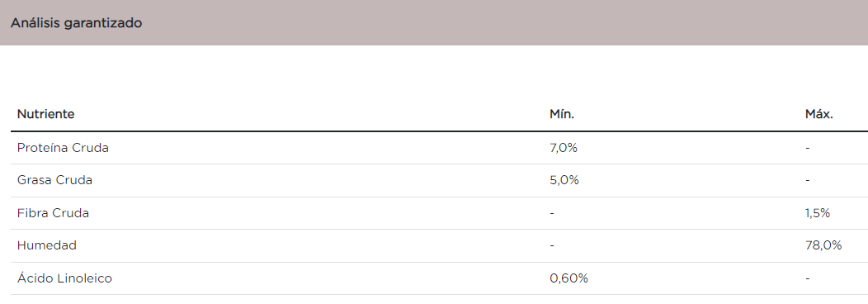Click the Mín. column header
Image resolution: width=868 pixels, height=304 pixels.
(x=562, y=115)
